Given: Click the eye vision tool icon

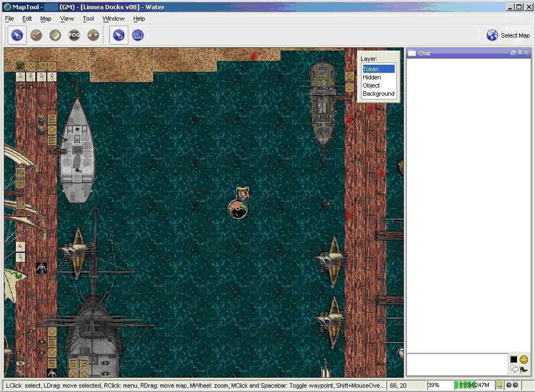Looking at the screenshot, I should pyautogui.click(x=93, y=35).
